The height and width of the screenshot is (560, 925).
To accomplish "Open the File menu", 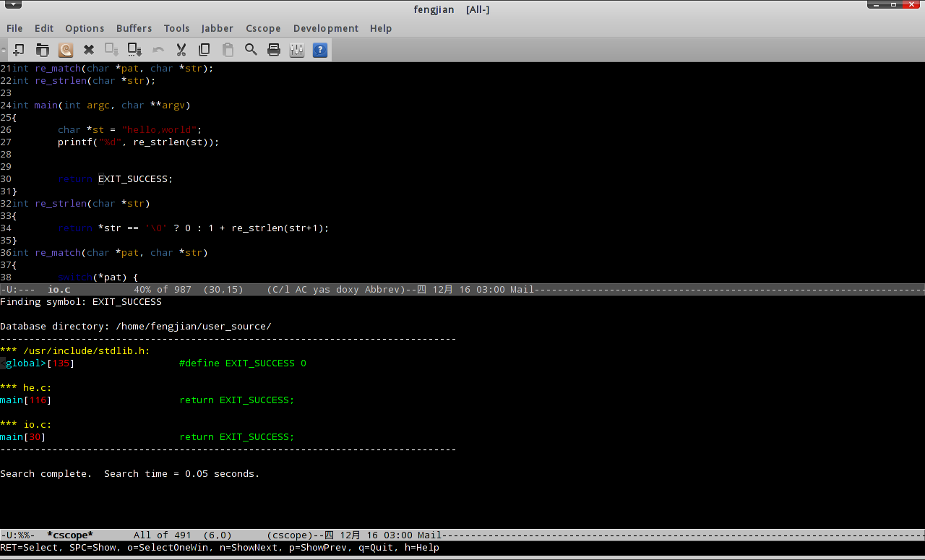I will coord(14,28).
